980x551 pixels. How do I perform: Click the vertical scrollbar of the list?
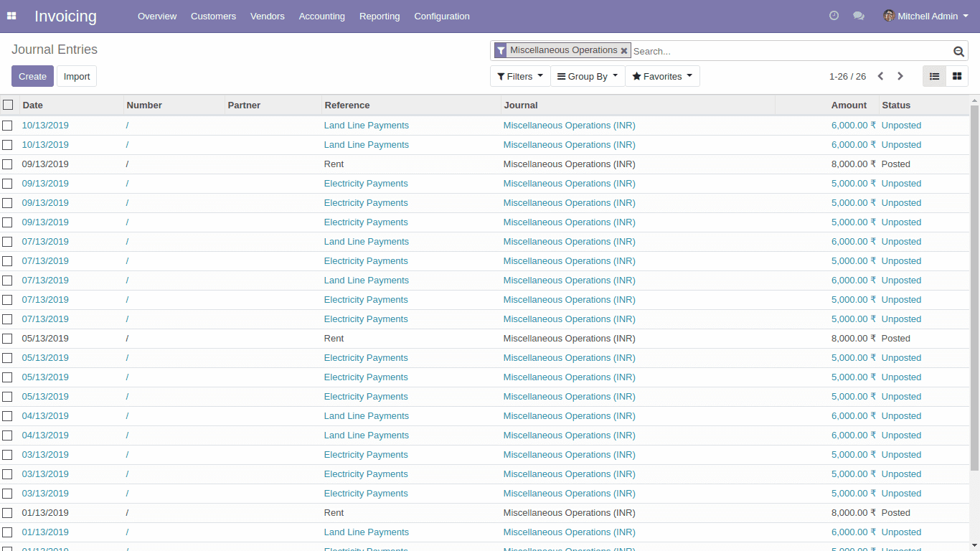tap(975, 287)
